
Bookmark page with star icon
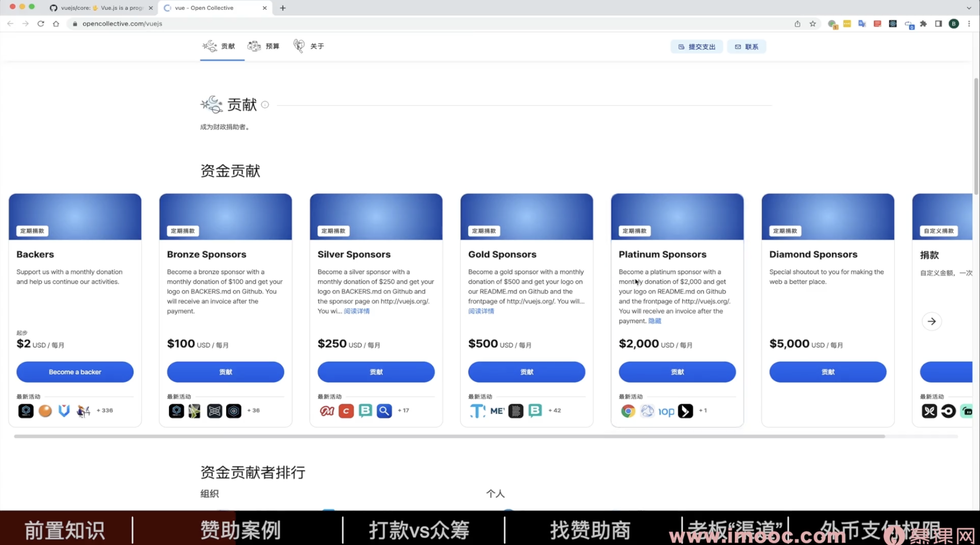813,24
